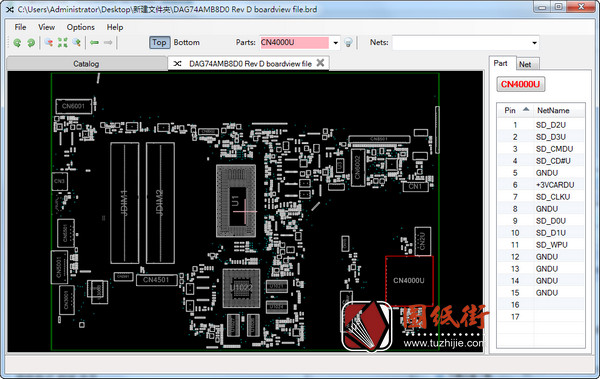
Task: Open the Nets dropdown arrow
Action: pyautogui.click(x=534, y=43)
